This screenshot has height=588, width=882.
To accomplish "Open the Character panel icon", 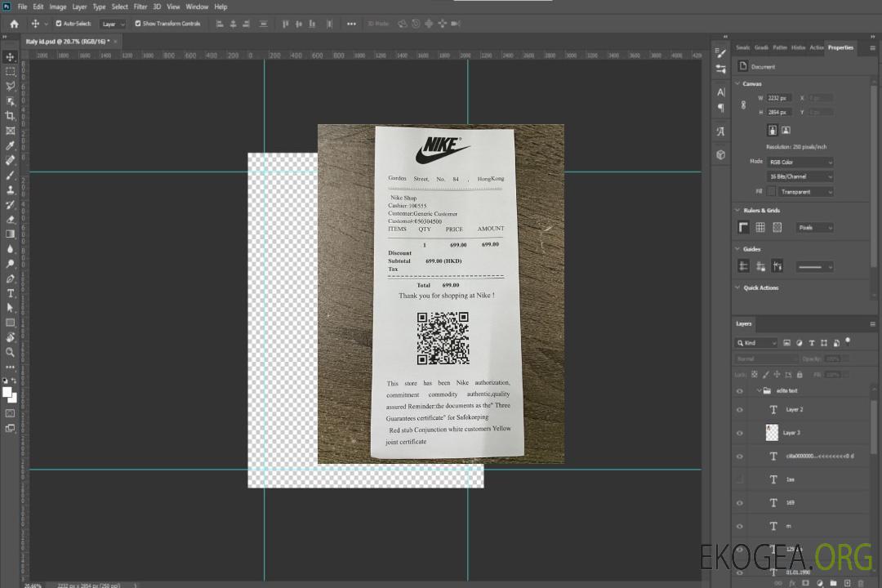I will coord(721,91).
